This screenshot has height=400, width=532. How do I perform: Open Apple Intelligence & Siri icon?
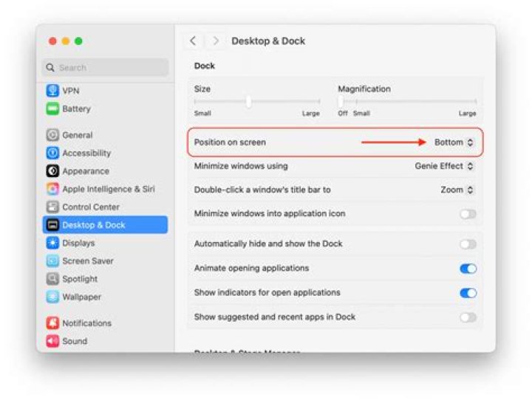[x=52, y=189]
